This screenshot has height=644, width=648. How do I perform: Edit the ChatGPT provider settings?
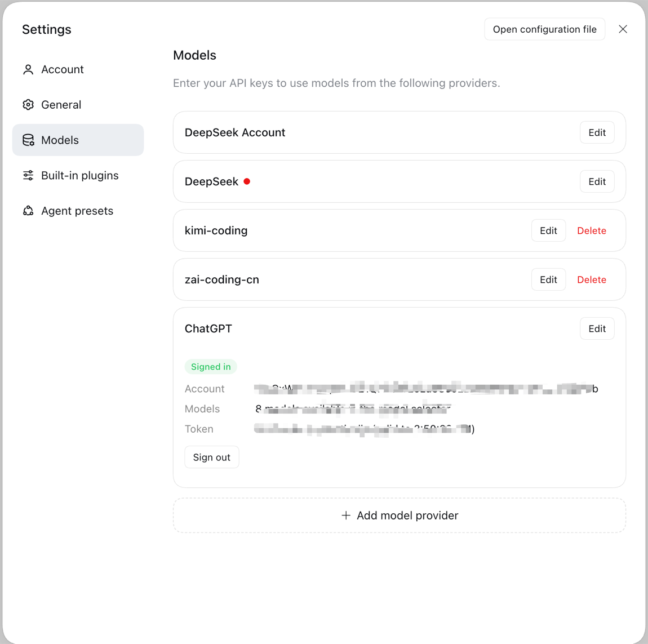pos(597,328)
